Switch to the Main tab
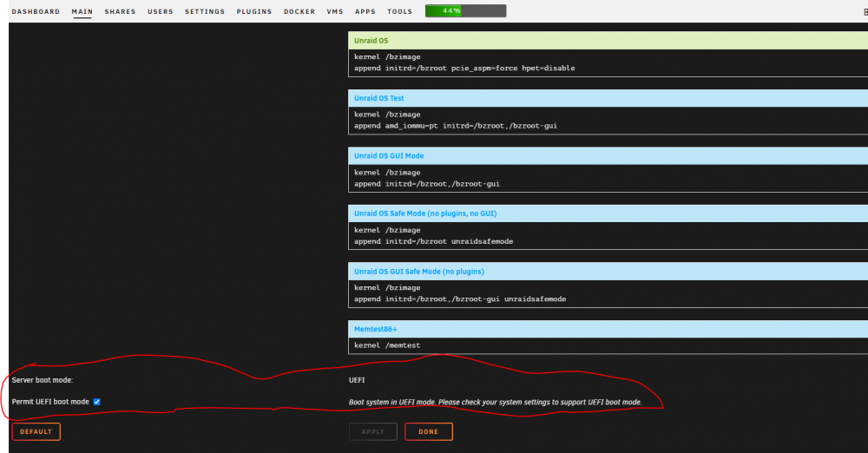The image size is (868, 453). (x=82, y=11)
